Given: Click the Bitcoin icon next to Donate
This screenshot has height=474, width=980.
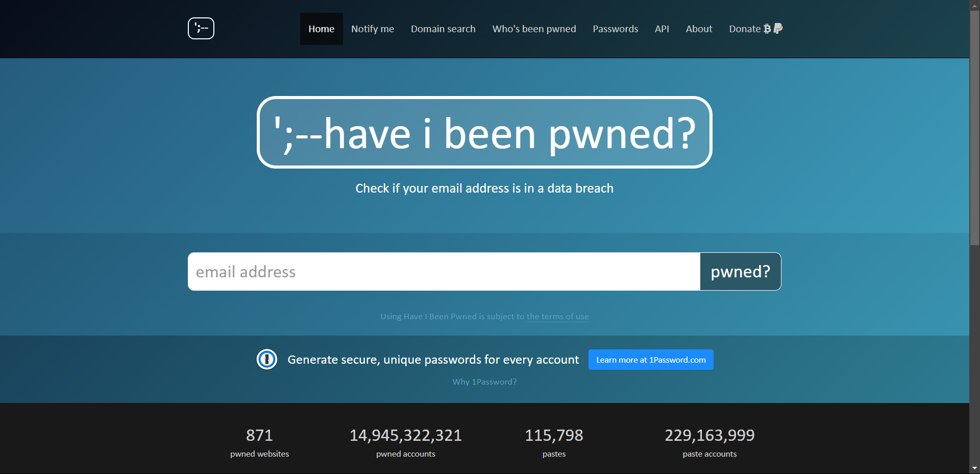Looking at the screenshot, I should [x=767, y=29].
